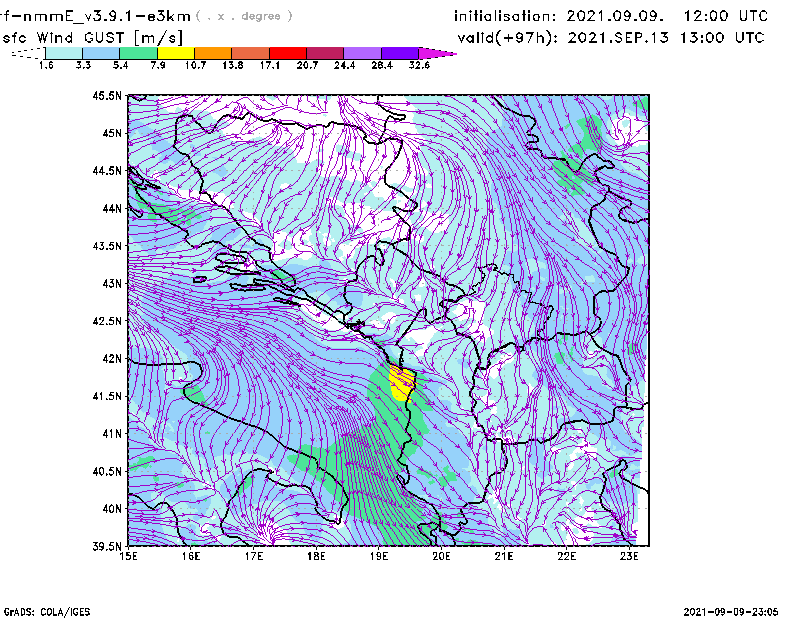The image size is (800, 618).
Task: Click the 22E longitude label
Action: click(x=566, y=556)
